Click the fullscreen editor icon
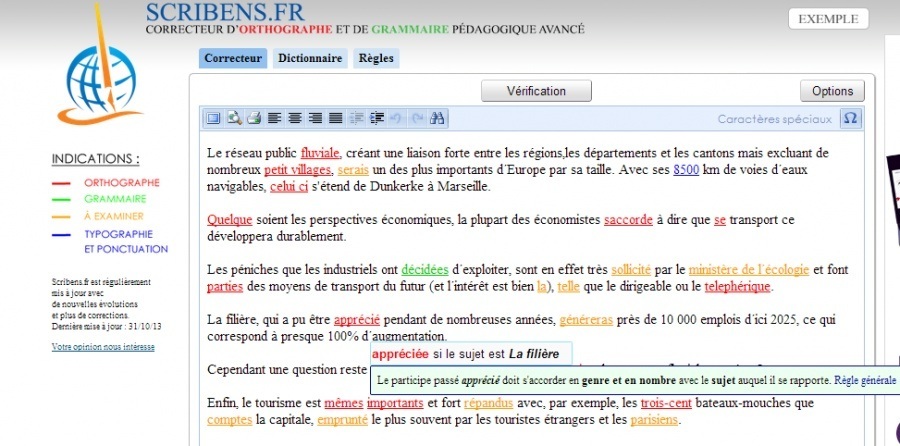900x446 pixels. pyautogui.click(x=213, y=118)
